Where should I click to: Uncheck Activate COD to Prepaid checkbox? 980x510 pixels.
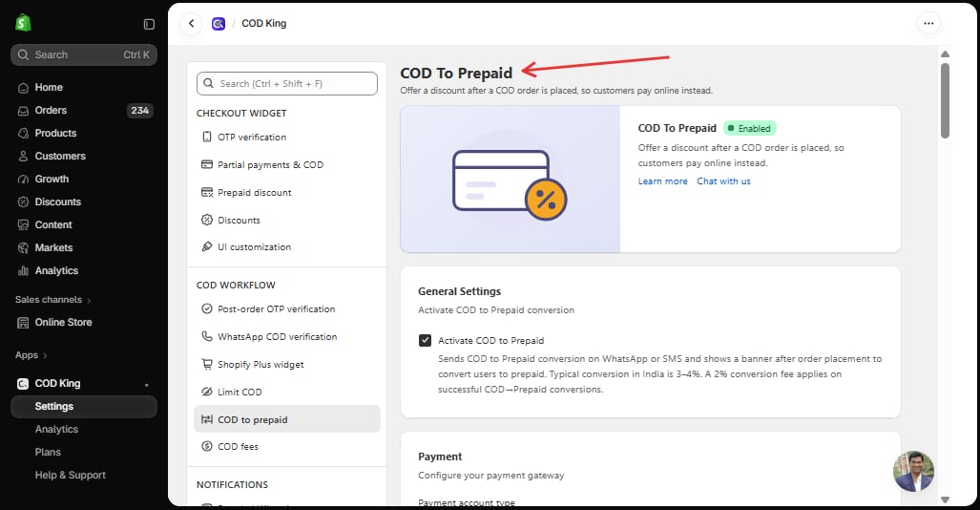coord(425,340)
